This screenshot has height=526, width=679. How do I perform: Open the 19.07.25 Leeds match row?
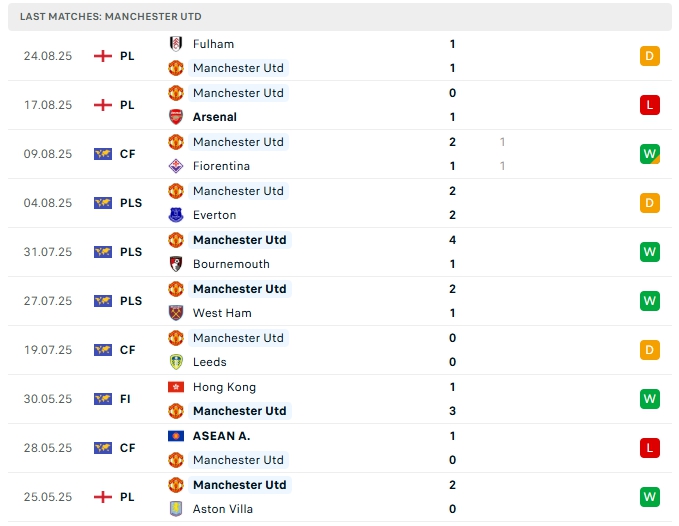click(340, 350)
